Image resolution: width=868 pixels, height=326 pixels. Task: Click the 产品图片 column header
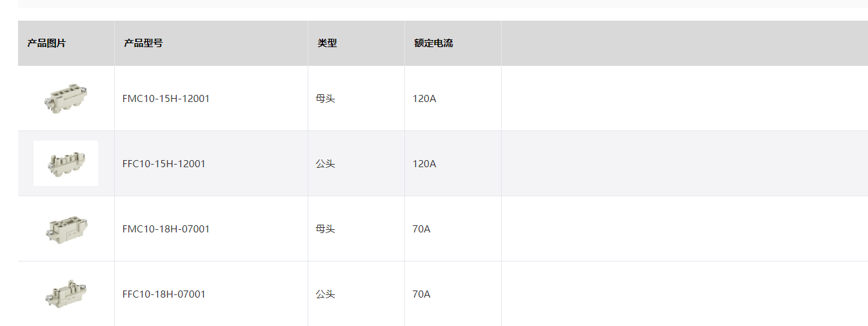coord(46,43)
